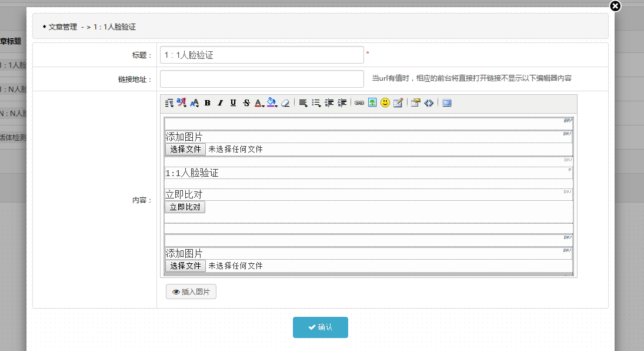Insert a hyperlink via link icon
The width and height of the screenshot is (644, 351).
tap(359, 103)
